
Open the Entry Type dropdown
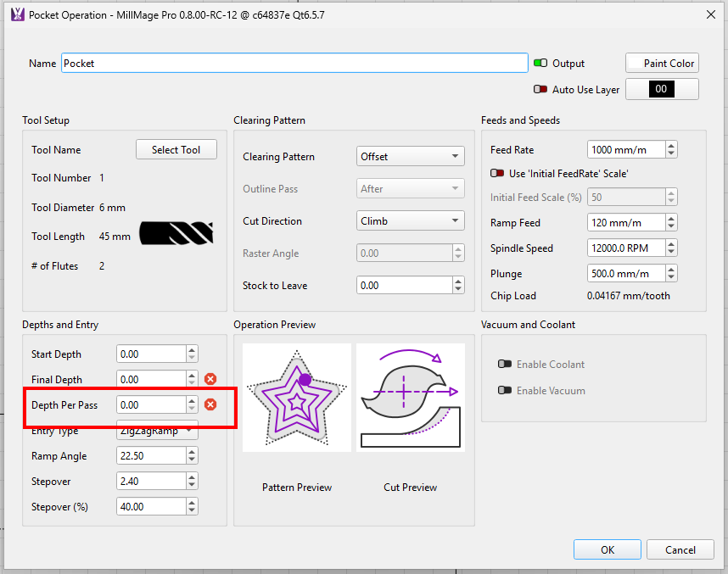(x=157, y=432)
